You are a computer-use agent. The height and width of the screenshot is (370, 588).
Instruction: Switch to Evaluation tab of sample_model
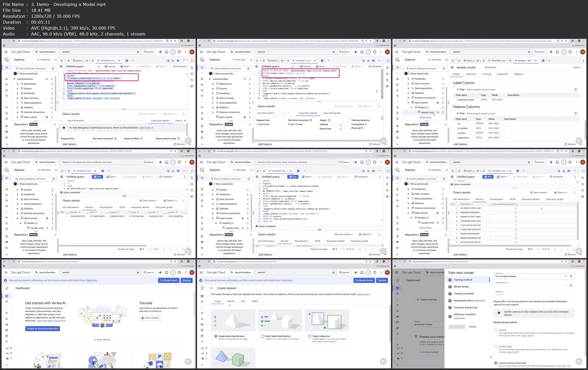tap(502, 74)
